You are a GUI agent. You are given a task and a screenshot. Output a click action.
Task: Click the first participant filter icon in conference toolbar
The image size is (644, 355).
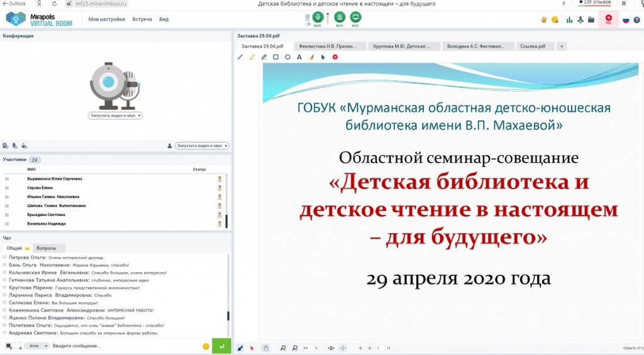click(5, 146)
